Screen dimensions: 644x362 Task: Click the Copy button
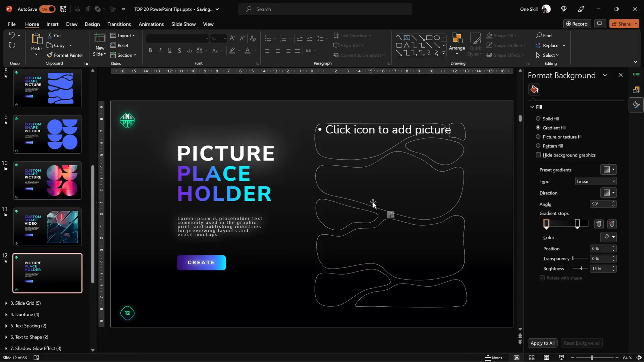[56, 45]
